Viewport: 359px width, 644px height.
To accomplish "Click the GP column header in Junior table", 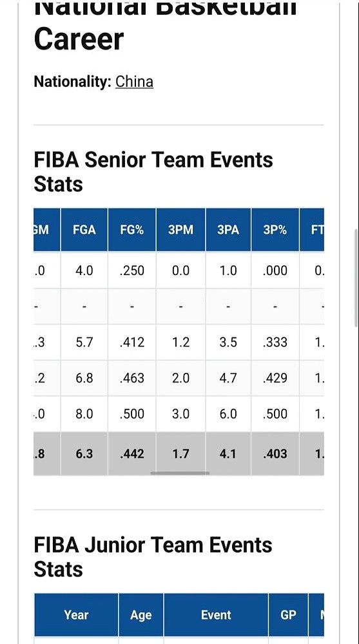I will coord(288,615).
